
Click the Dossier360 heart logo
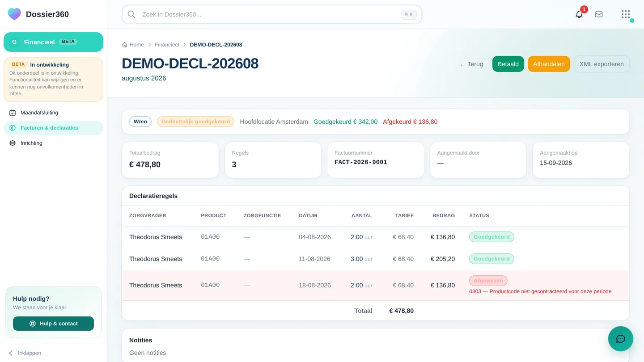(x=14, y=14)
